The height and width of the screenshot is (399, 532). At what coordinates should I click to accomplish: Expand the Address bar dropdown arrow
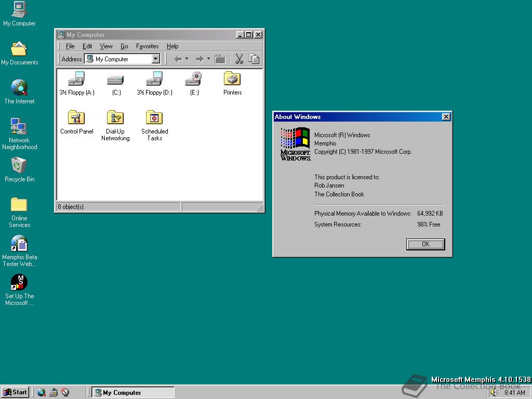click(155, 59)
